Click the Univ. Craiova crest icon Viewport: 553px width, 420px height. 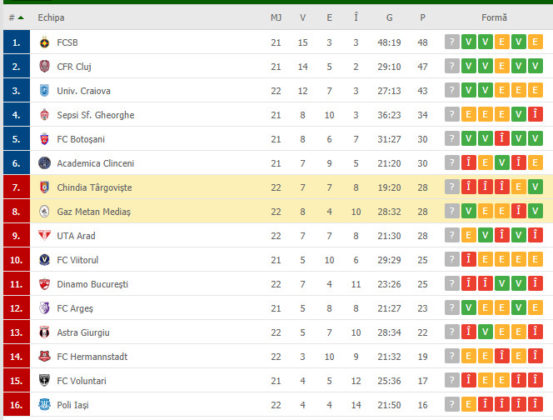click(x=44, y=91)
